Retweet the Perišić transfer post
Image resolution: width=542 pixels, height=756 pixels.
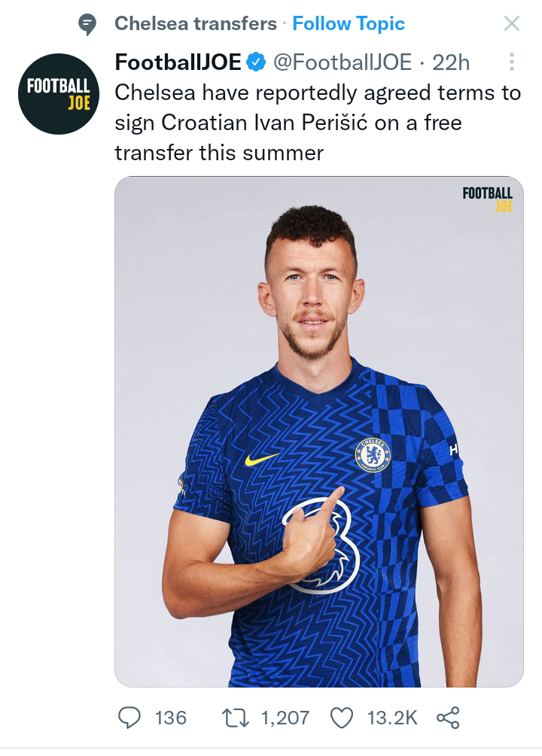tap(235, 718)
